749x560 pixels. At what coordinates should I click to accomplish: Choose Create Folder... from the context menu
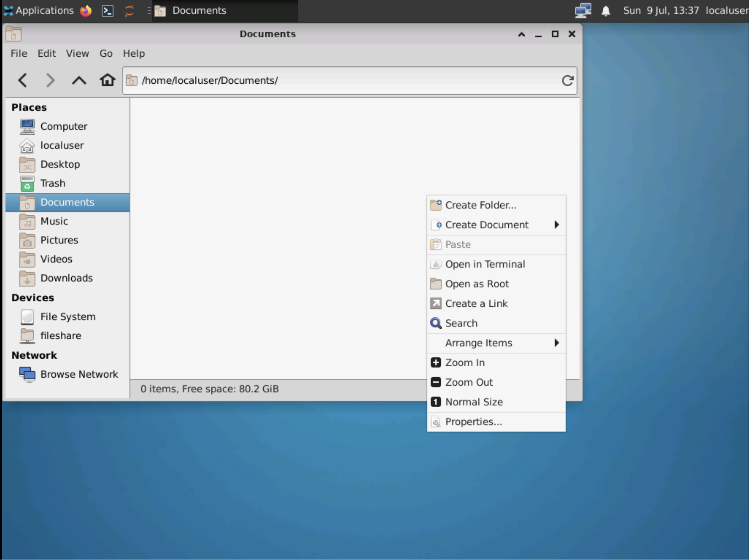(x=496, y=205)
